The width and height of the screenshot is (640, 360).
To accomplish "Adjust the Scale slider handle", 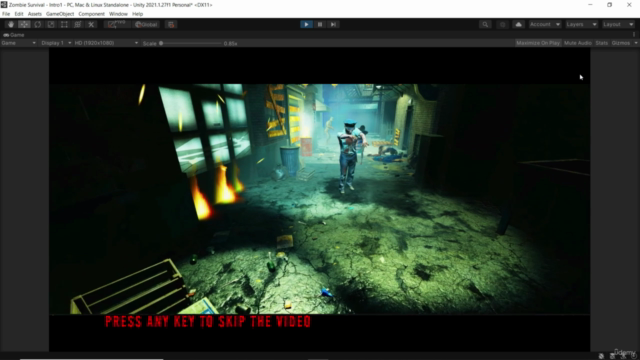I will click(161, 43).
